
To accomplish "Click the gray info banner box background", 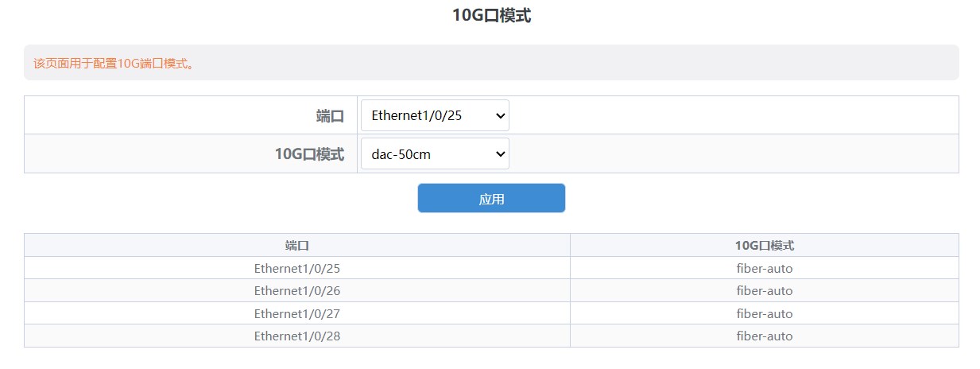I will (x=491, y=62).
